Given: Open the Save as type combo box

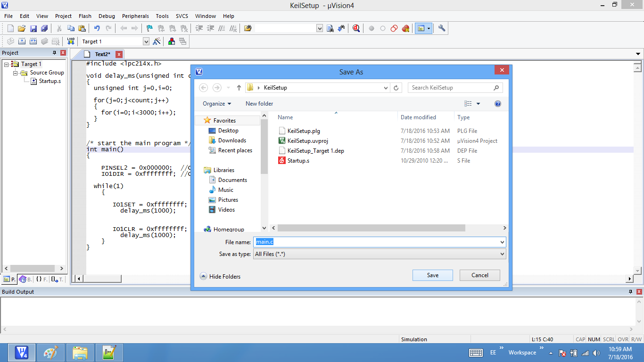Looking at the screenshot, I should point(380,254).
